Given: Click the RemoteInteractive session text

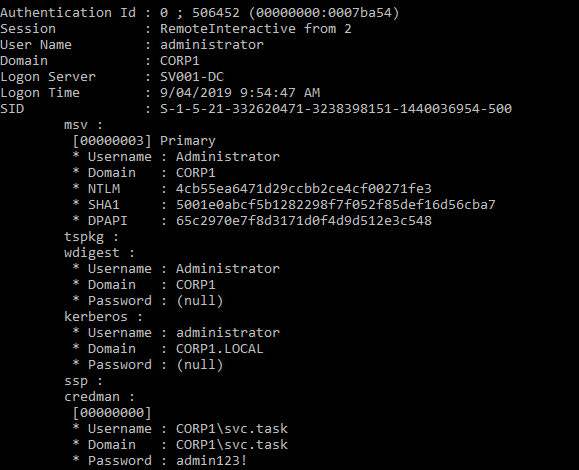Looking at the screenshot, I should pyautogui.click(x=227, y=29).
